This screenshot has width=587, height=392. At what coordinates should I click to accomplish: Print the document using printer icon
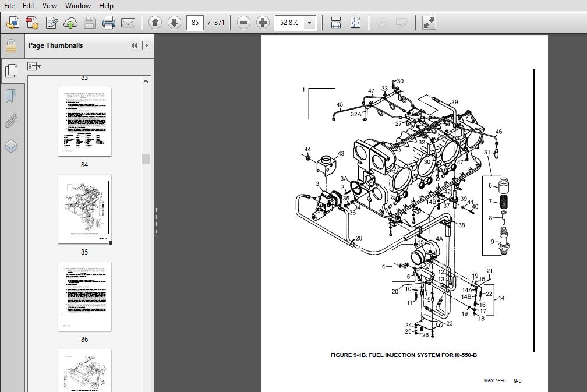tap(108, 23)
